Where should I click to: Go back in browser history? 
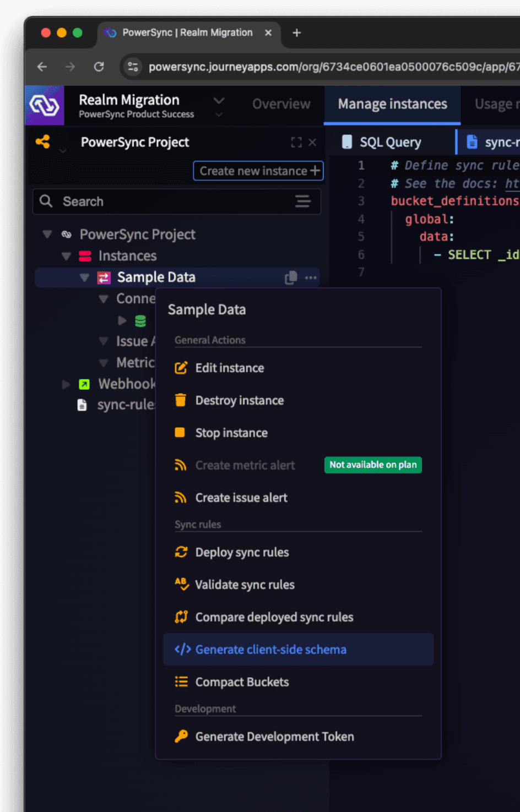pos(42,67)
